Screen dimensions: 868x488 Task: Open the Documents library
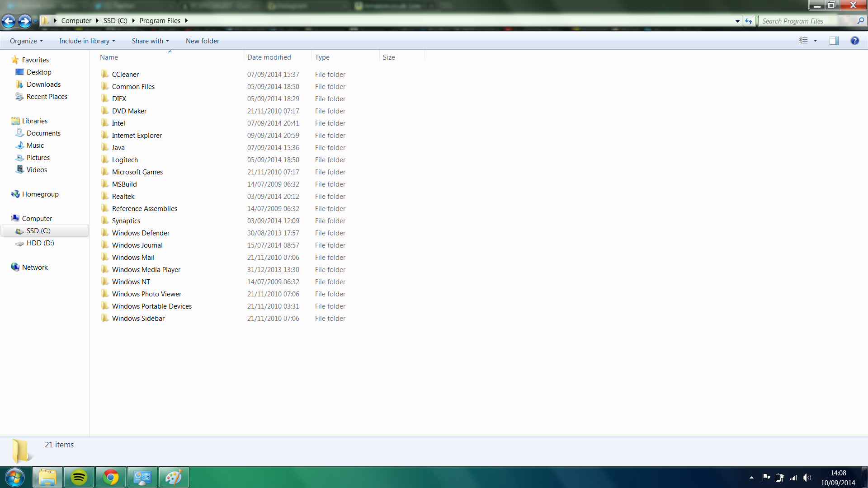tap(38, 133)
